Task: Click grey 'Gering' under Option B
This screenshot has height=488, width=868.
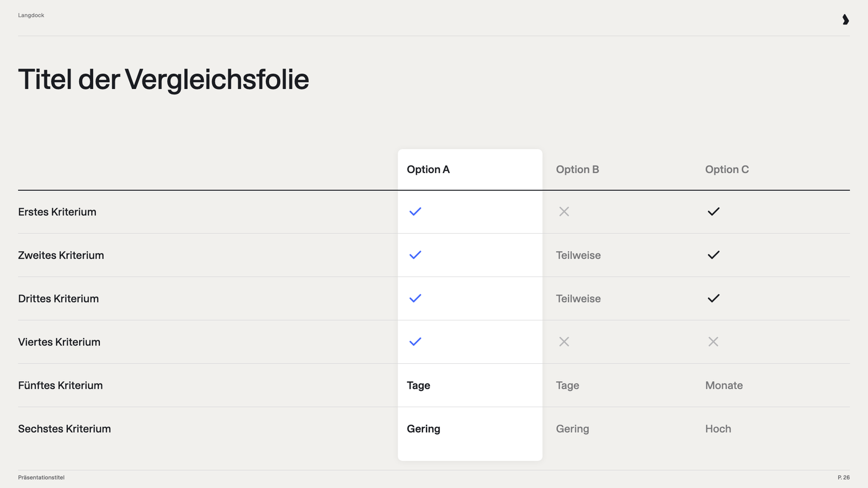Action: pos(572,429)
